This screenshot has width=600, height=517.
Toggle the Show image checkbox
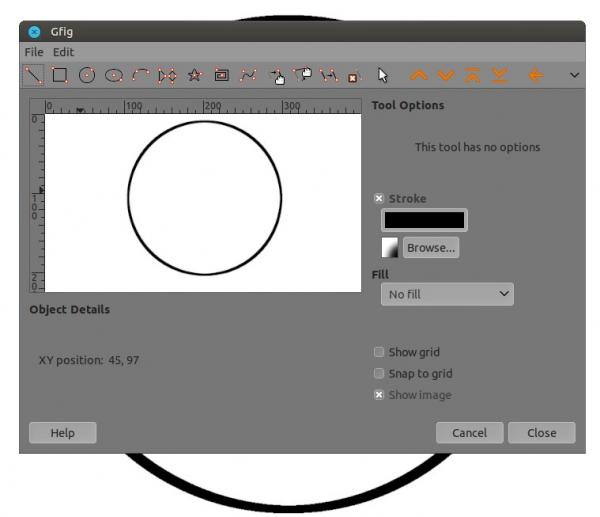[x=379, y=395]
